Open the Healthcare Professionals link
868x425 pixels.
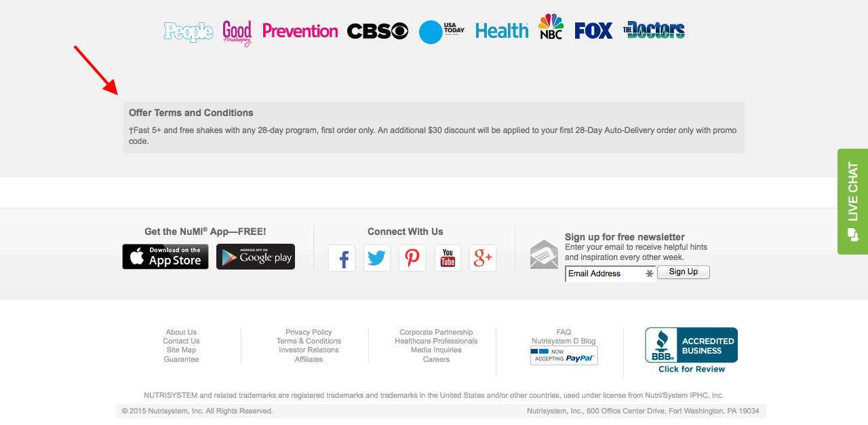coord(436,341)
